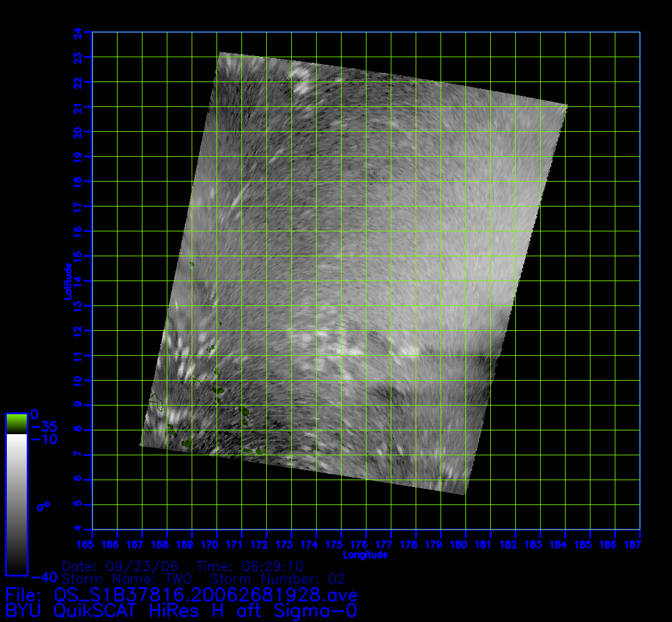Screen dimensions: 672x622
Task: Click the green segment atop the color bar
Action: [16, 424]
